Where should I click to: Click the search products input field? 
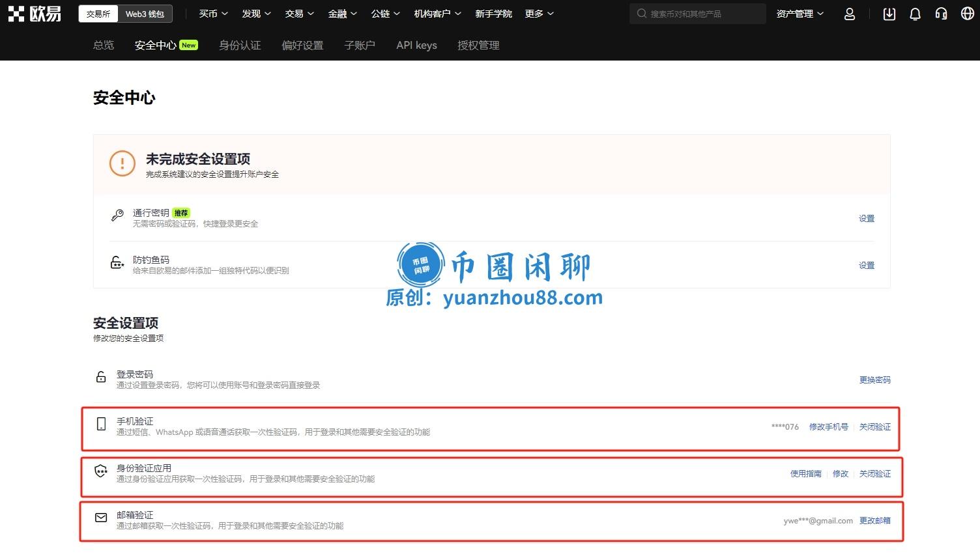tap(697, 14)
